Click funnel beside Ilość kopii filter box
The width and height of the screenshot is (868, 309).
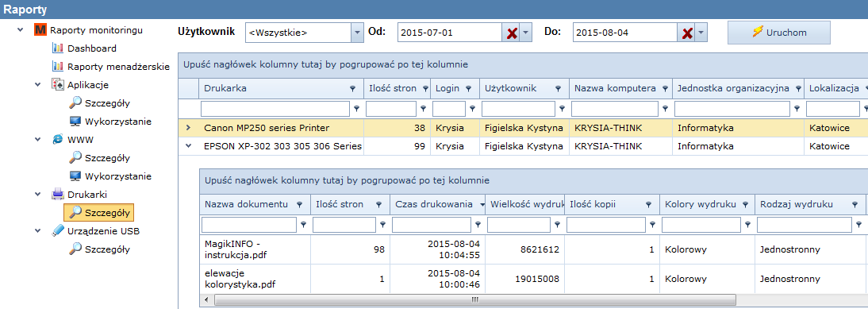653,225
